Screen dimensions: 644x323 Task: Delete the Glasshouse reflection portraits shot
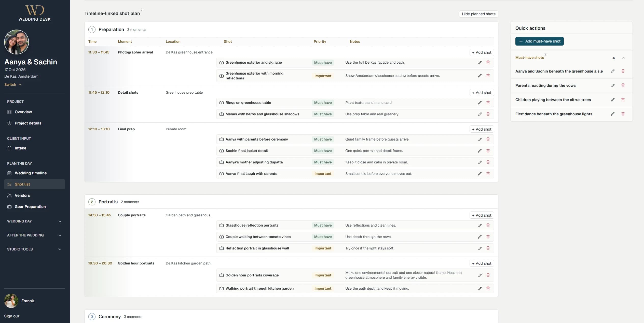coord(488,225)
